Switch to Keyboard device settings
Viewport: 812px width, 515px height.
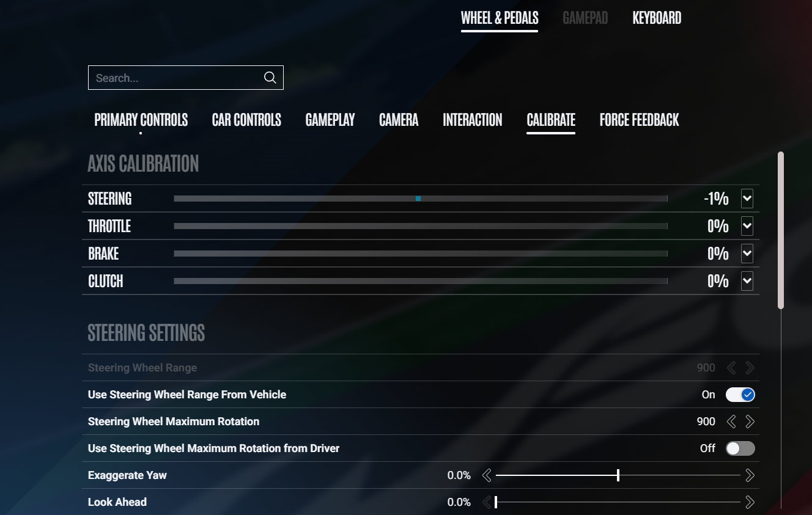click(657, 18)
